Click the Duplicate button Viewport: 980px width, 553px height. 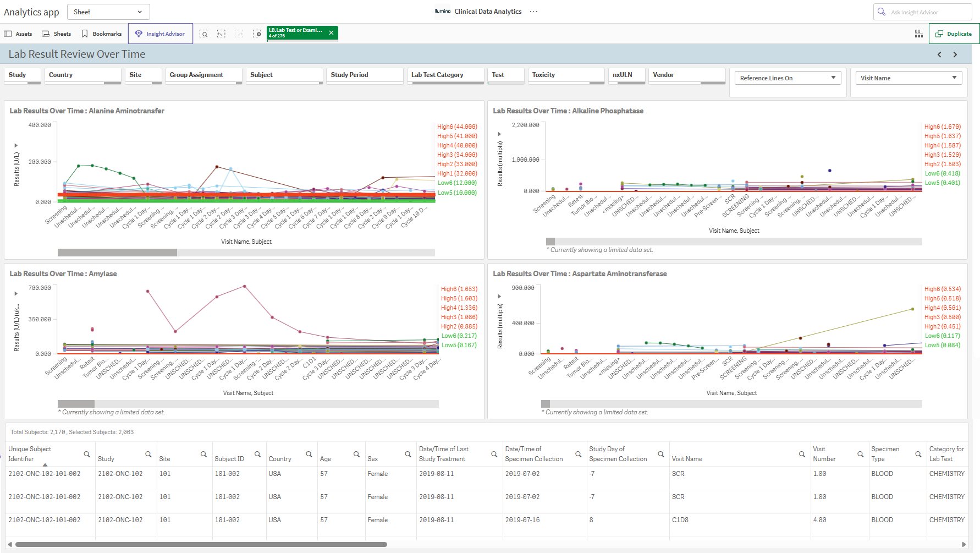(x=954, y=34)
